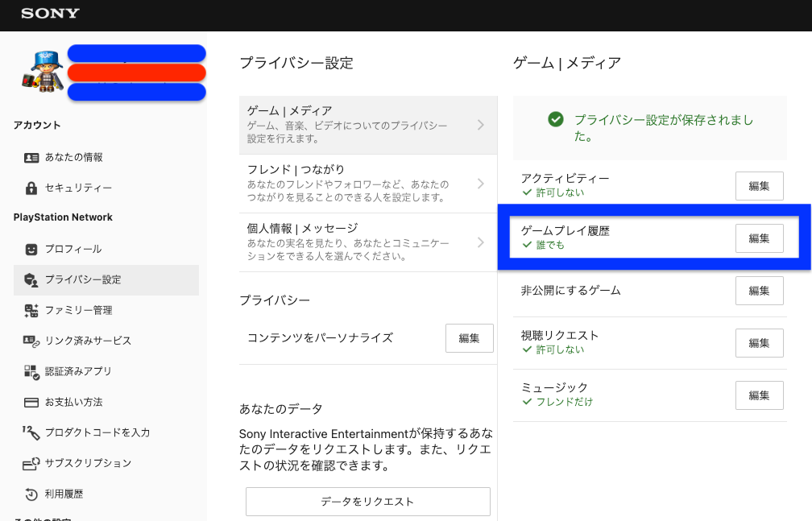Click the 認証済みアプリ icon
The width and height of the screenshot is (812, 521).
(31, 371)
